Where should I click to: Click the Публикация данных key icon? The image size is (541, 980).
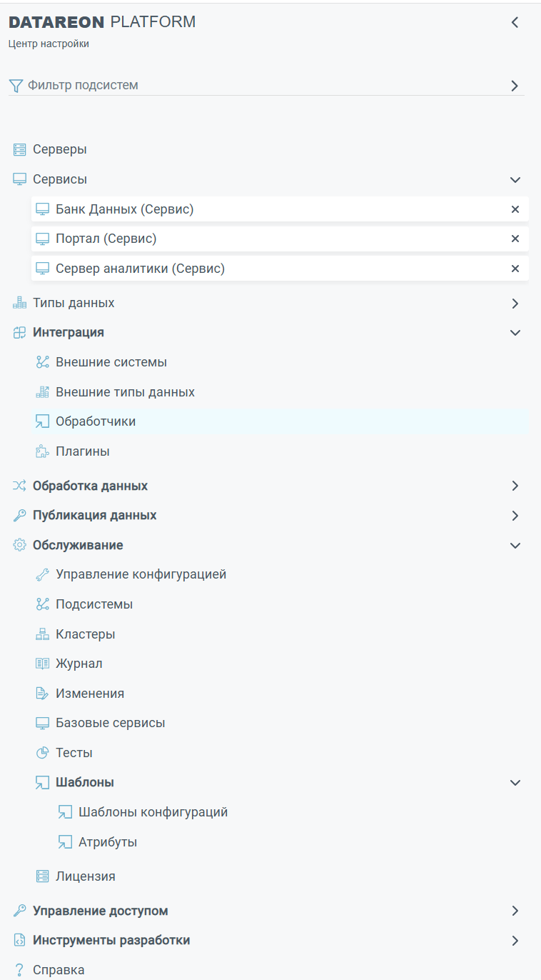(x=19, y=514)
